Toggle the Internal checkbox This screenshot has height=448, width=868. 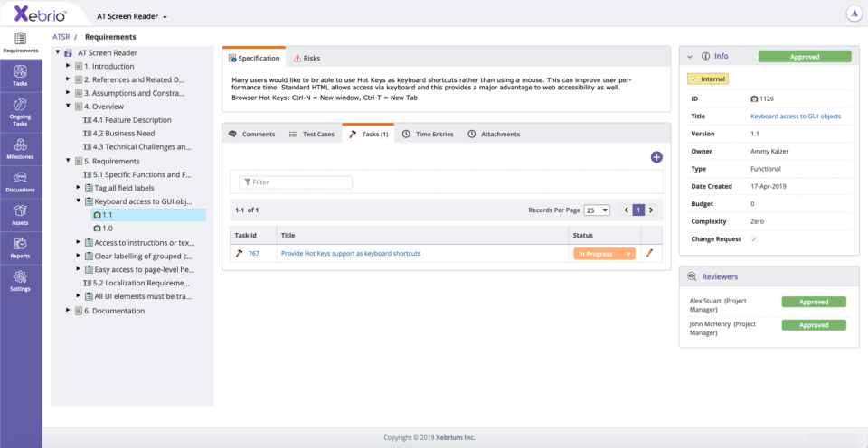[x=694, y=79]
